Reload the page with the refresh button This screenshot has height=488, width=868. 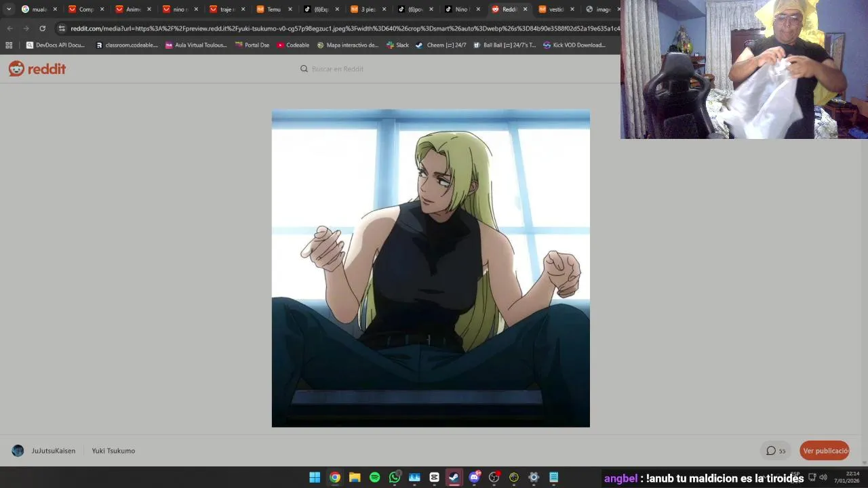pos(42,28)
